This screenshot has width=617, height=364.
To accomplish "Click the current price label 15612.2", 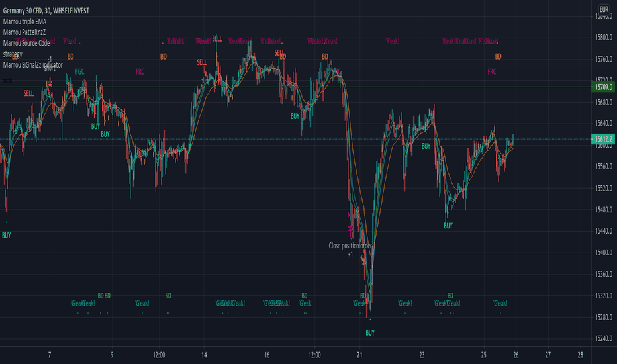I will [603, 139].
